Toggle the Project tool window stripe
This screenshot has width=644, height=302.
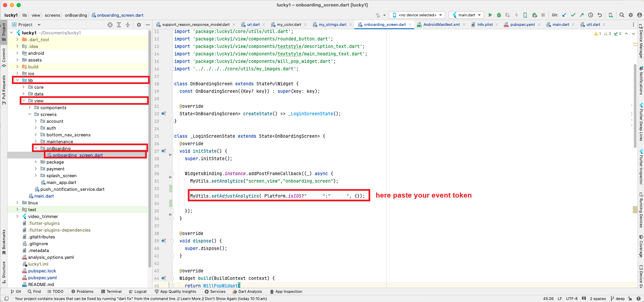coord(4,31)
